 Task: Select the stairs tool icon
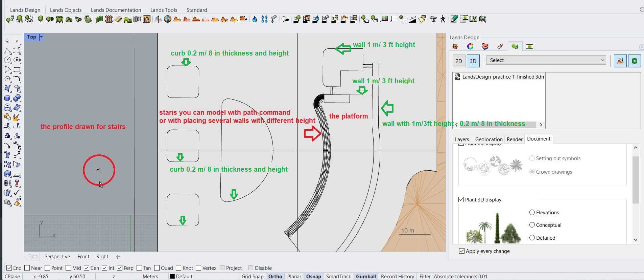point(118,19)
